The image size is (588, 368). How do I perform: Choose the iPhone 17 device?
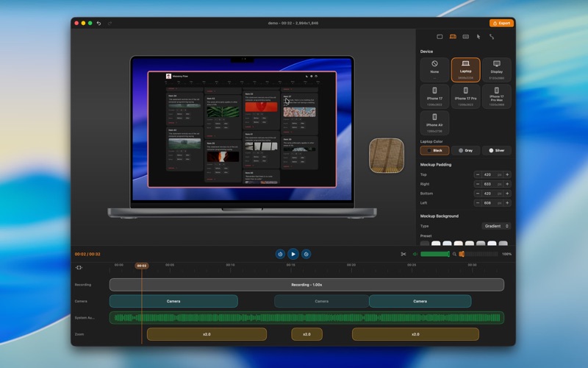tap(434, 96)
